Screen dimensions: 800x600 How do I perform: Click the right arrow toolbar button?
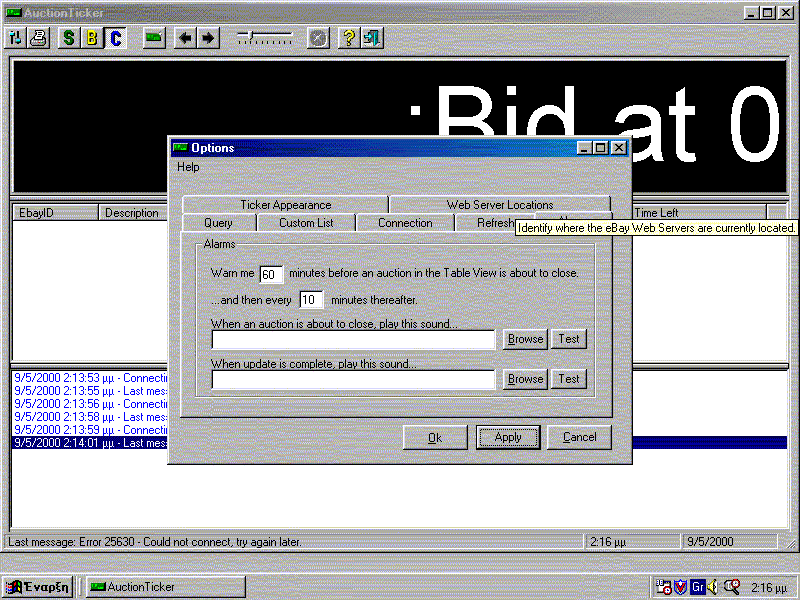coord(208,38)
